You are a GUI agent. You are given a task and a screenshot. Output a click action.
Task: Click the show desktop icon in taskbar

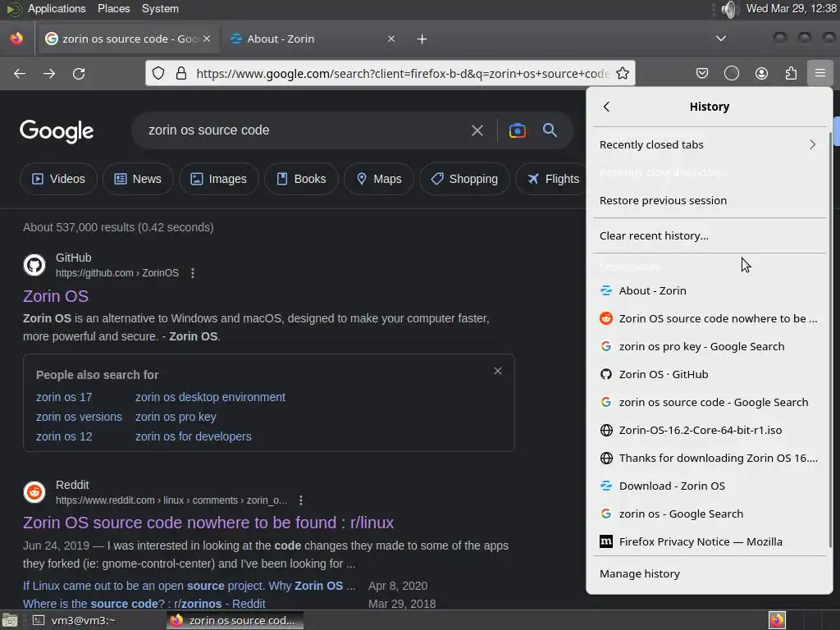coord(10,620)
